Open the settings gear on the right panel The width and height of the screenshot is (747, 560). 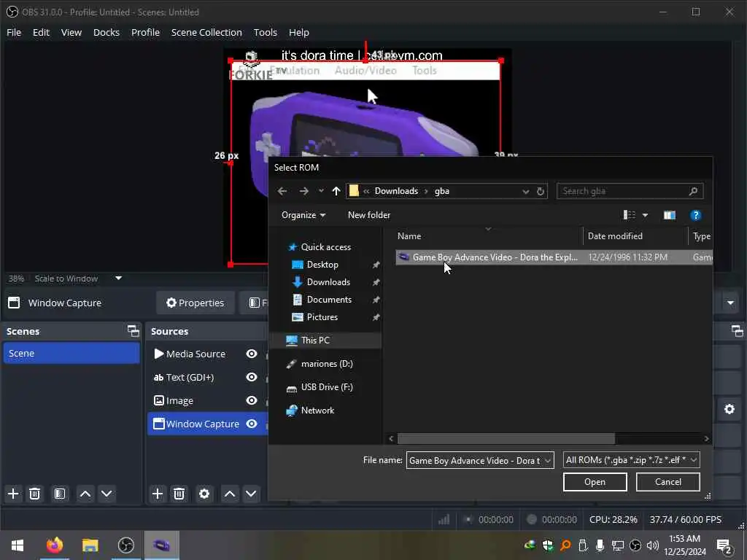pos(729,410)
